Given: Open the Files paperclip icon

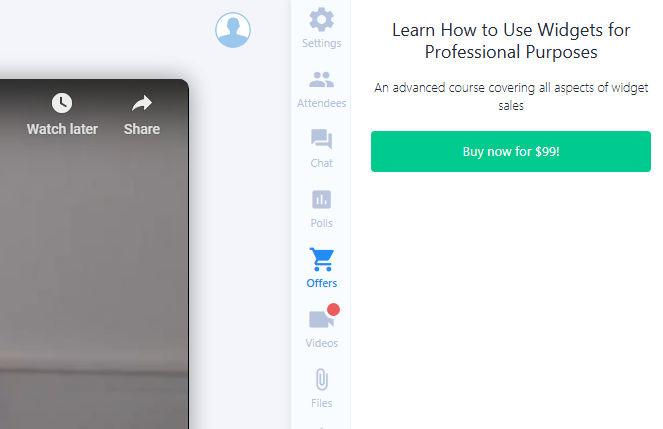Looking at the screenshot, I should coord(321,380).
